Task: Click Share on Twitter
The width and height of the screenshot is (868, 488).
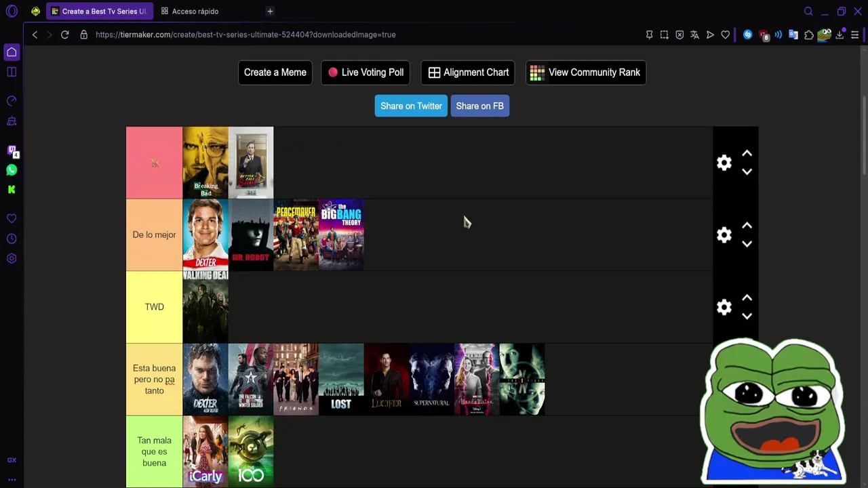Action: (411, 106)
